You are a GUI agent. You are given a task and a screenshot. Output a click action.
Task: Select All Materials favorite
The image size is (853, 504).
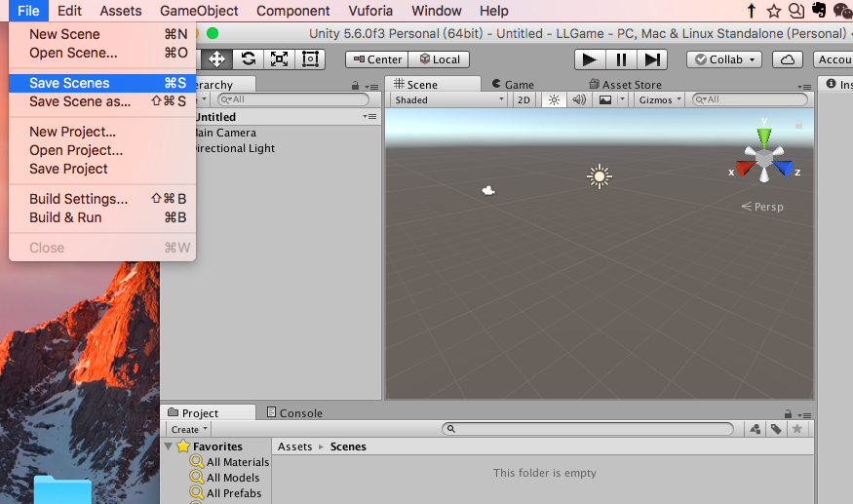click(x=229, y=461)
